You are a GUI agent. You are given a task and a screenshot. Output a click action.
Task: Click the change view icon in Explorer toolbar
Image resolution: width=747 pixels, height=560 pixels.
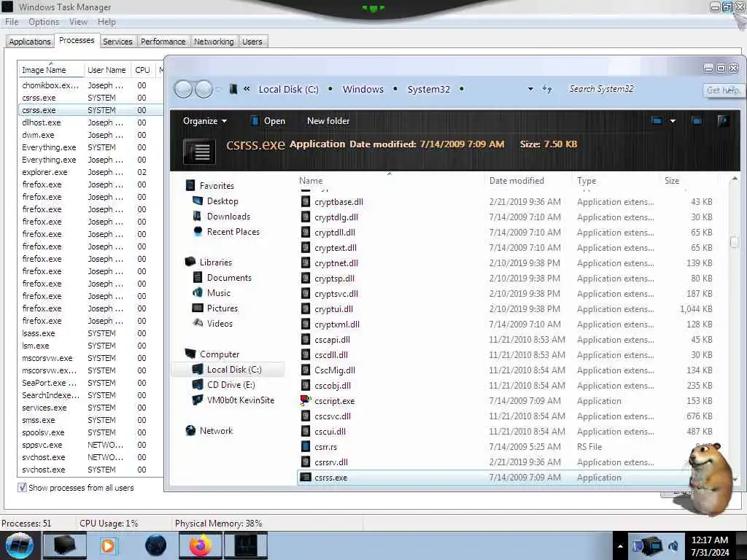tap(657, 121)
